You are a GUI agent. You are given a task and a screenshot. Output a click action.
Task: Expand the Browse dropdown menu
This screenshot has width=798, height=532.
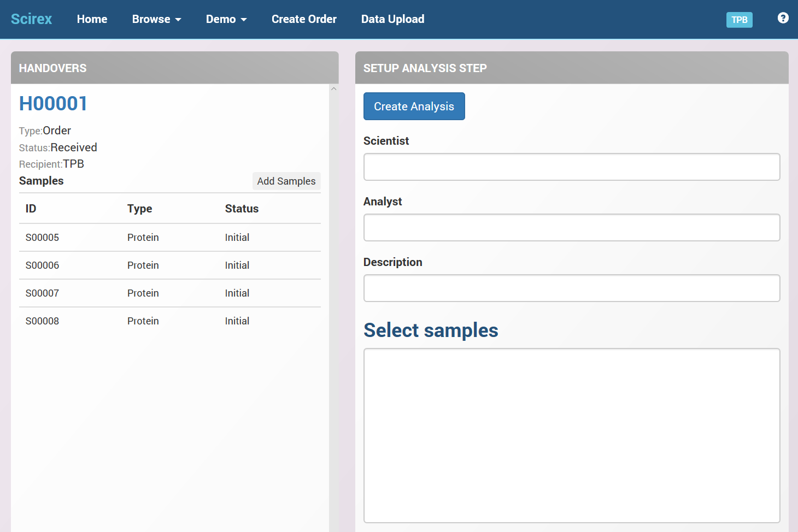[x=156, y=19]
